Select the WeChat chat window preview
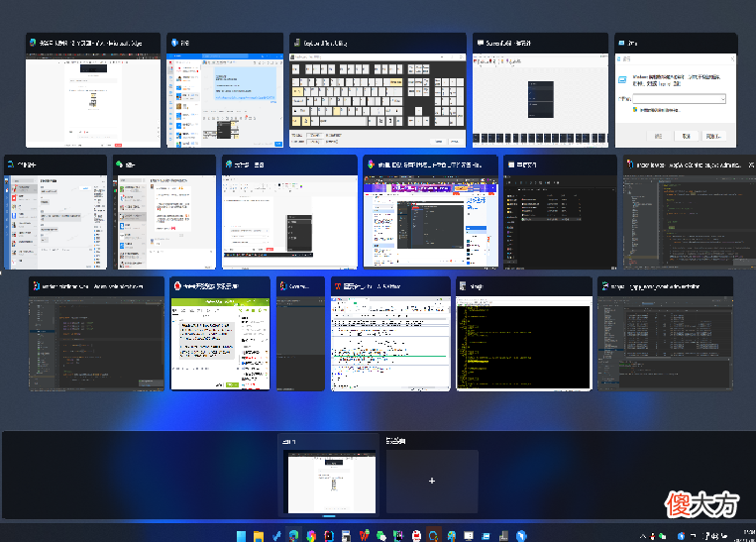The width and height of the screenshot is (756, 542). [x=164, y=212]
